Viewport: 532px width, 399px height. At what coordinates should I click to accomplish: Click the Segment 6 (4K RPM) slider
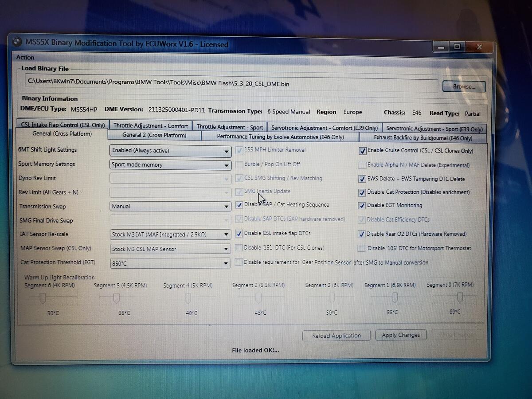[x=43, y=298]
